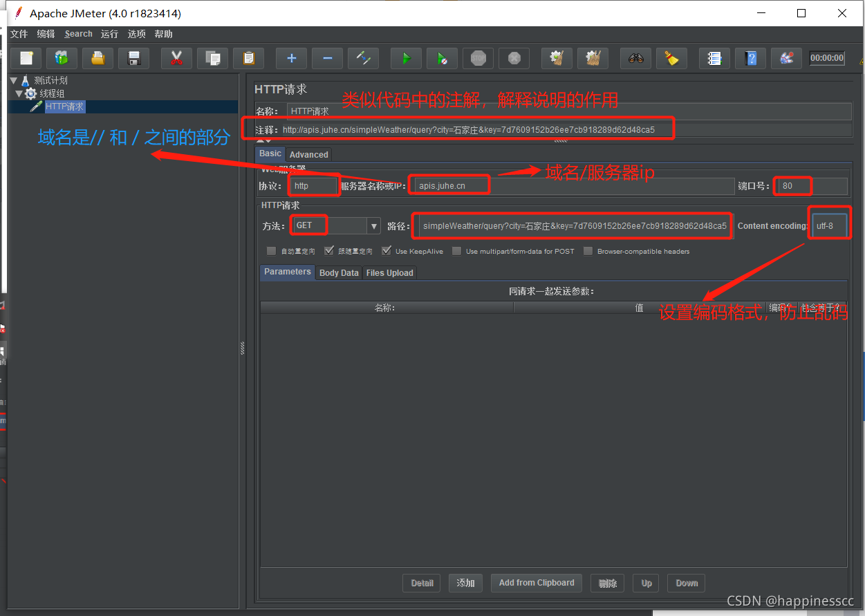Switch to the Advanced tab
This screenshot has height=616, width=865.
[x=309, y=154]
